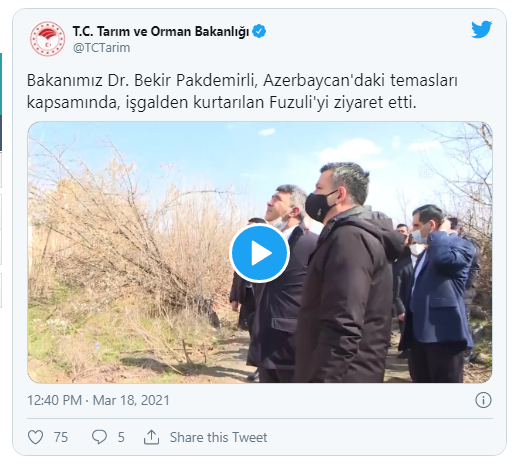
Task: Open the Tarım ve Orman Bakanlığı profile avatar
Action: pyautogui.click(x=47, y=38)
